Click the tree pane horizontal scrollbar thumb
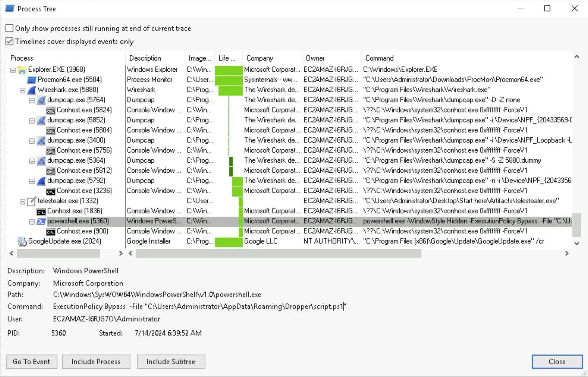 pos(58,253)
